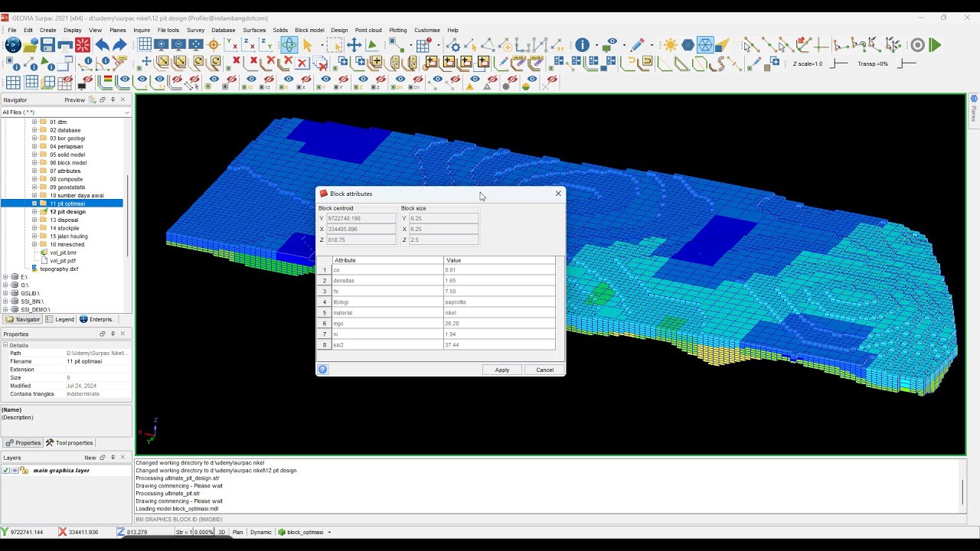Switch to the Tool properties tab
This screenshot has height=551, width=980.
(x=69, y=442)
